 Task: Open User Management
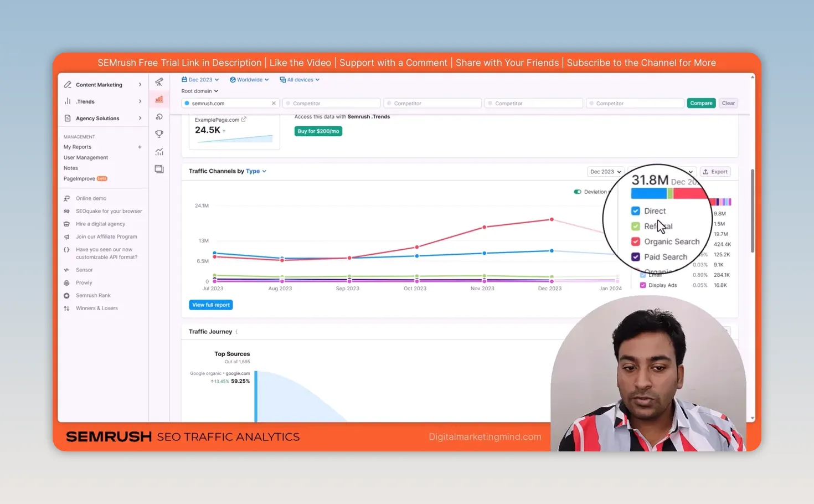tap(86, 158)
